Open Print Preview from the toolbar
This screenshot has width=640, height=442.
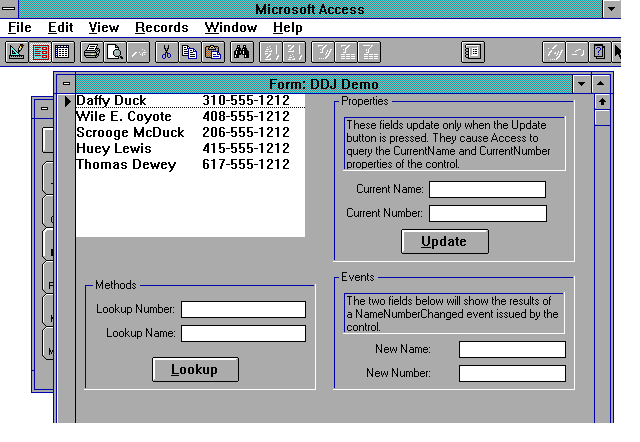click(x=114, y=51)
